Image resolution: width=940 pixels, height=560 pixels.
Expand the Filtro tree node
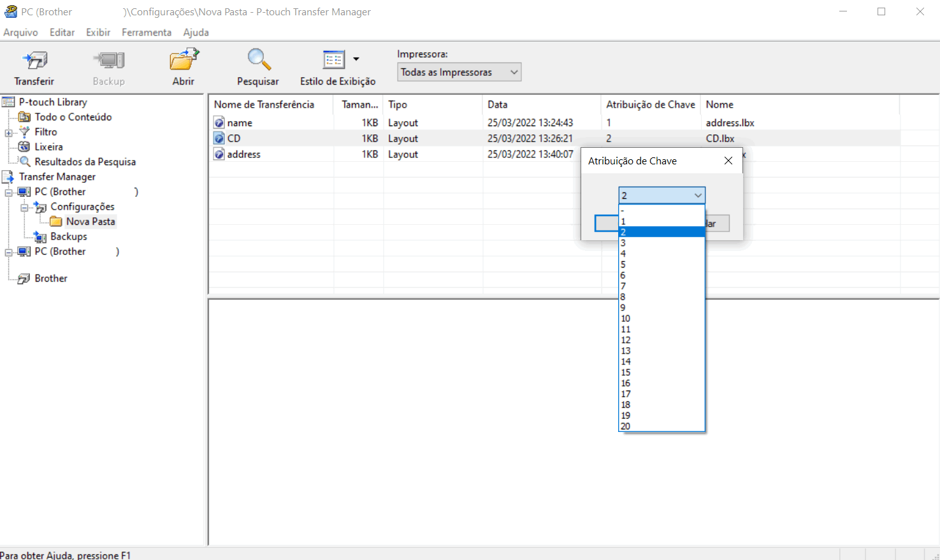tap(8, 133)
